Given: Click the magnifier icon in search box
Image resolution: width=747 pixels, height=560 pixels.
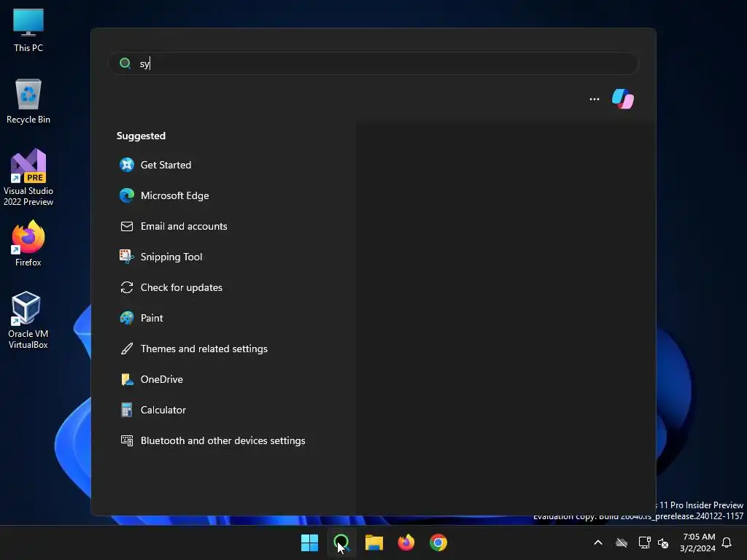Looking at the screenshot, I should tap(125, 63).
